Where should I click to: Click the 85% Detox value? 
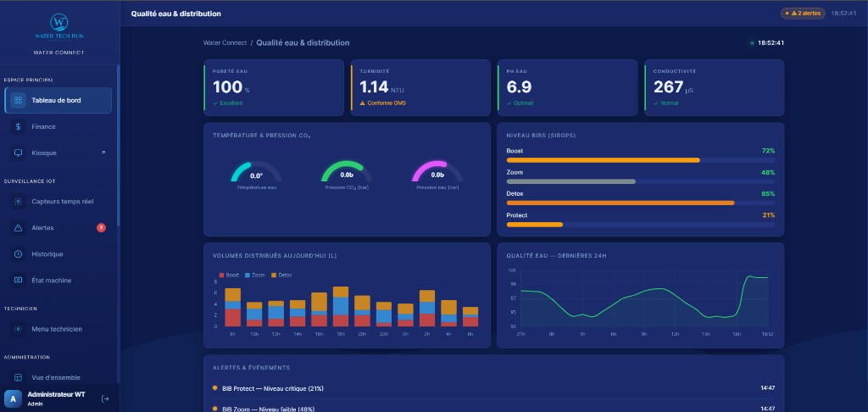tap(768, 194)
